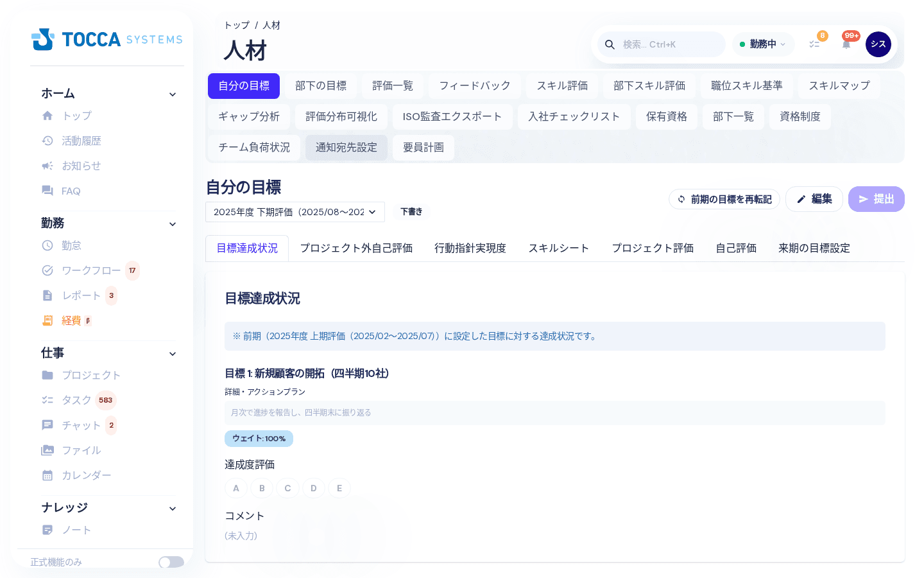Open ワークフロー checkmark icon
924x578 pixels.
(47, 270)
